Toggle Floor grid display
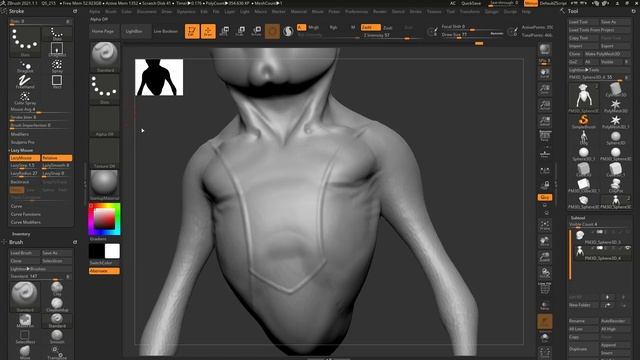This screenshot has width=640, height=360. coord(545,153)
